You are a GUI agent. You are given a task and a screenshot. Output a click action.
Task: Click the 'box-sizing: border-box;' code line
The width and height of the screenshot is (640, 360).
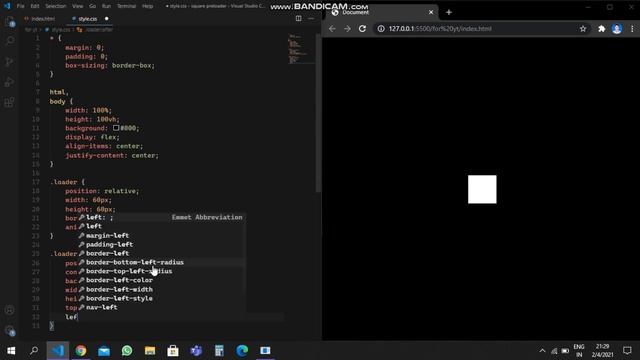click(109, 65)
